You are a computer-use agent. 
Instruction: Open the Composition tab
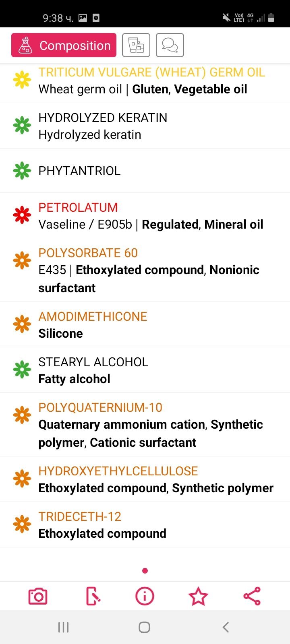[x=64, y=45]
